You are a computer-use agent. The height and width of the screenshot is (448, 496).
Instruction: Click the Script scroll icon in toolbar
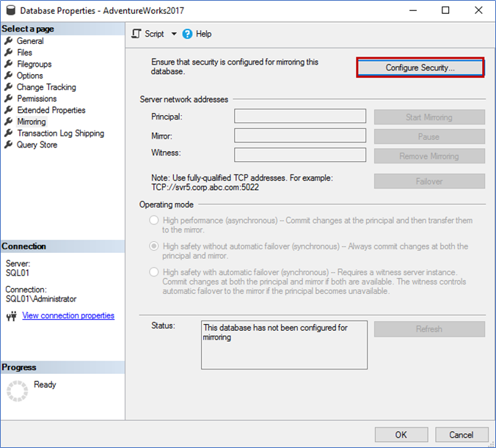click(136, 34)
